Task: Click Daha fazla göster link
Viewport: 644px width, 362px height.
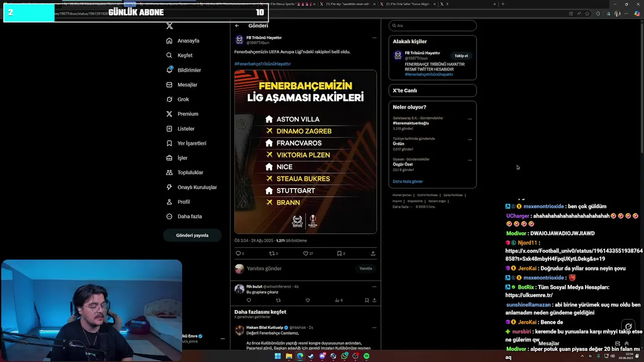Action: [x=408, y=182]
